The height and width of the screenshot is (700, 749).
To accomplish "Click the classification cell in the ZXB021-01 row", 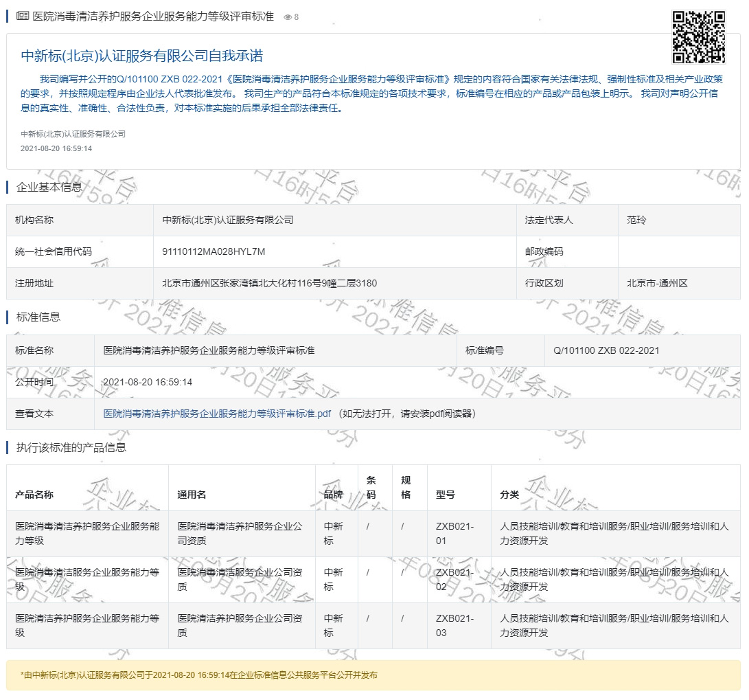I will pos(614,534).
